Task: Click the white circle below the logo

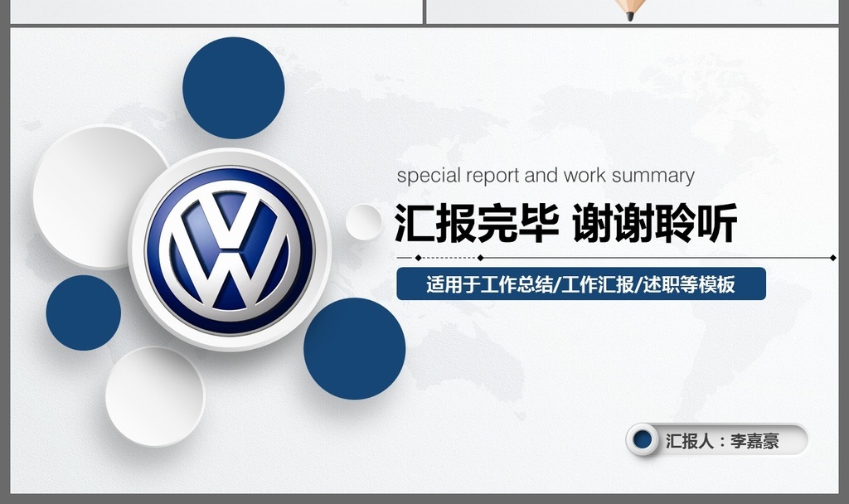Action: point(154,395)
